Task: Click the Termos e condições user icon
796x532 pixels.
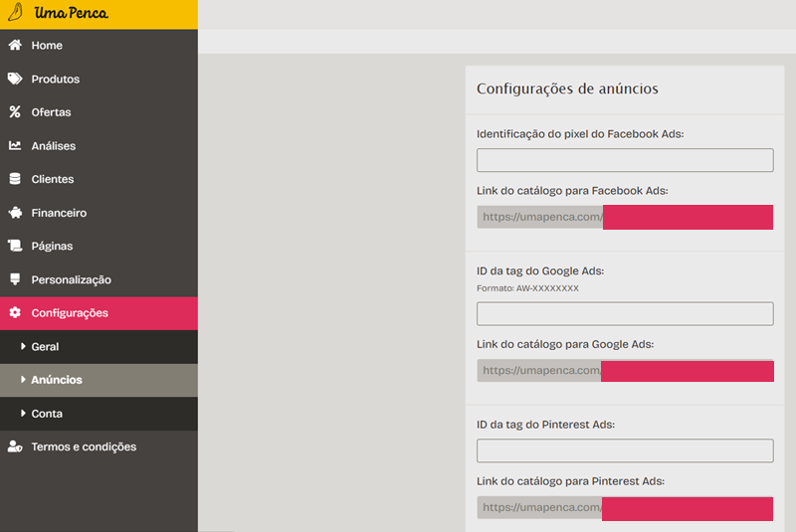Action: [x=15, y=446]
